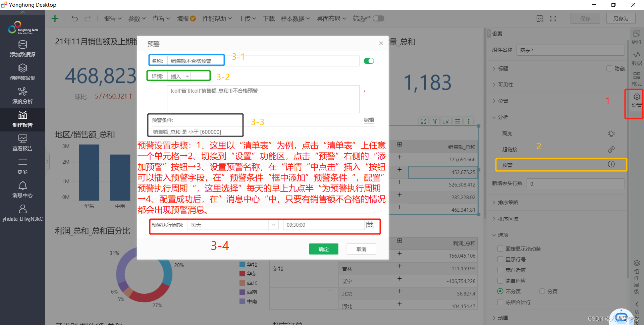
Task: Open 添加数据源 in the sidebar
Action: click(x=22, y=49)
